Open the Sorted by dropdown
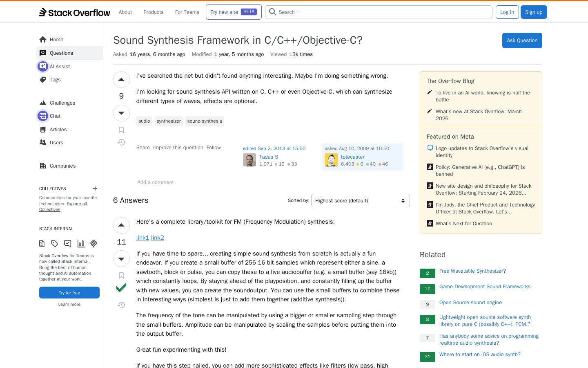This screenshot has height=368, width=588. pyautogui.click(x=360, y=201)
